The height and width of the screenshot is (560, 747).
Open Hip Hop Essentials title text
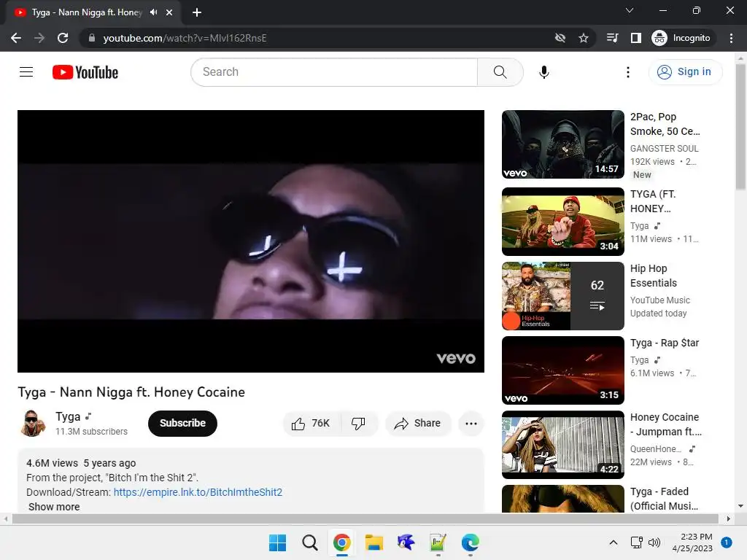pos(653,276)
